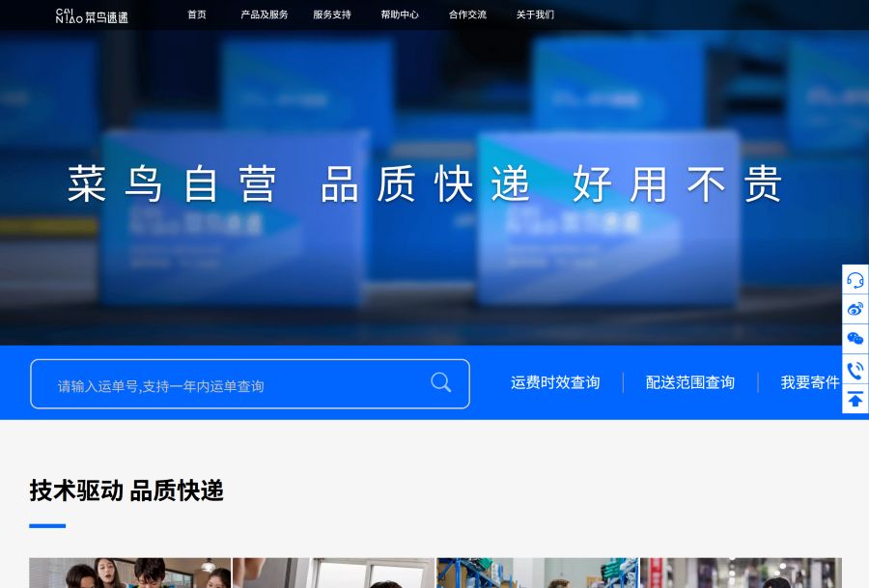Open 运费时效查询 link

[x=555, y=383]
